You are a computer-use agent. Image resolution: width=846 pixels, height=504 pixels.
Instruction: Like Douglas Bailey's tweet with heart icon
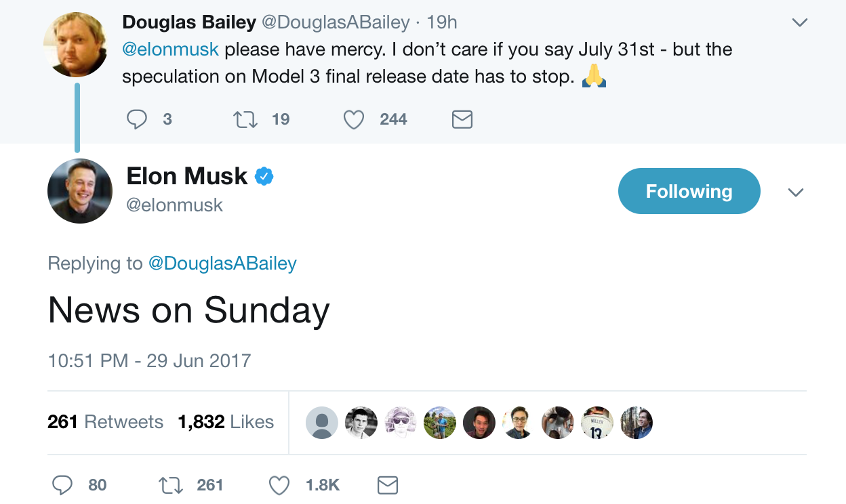click(x=354, y=120)
